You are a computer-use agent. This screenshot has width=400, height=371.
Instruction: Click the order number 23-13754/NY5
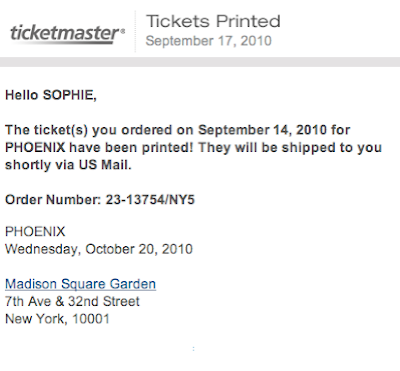click(150, 200)
